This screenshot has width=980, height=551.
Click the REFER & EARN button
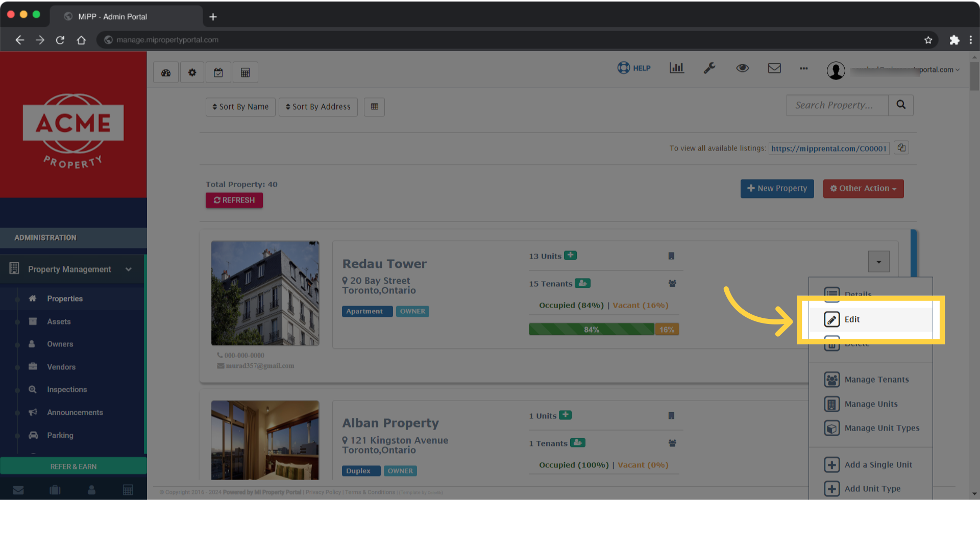point(73,466)
